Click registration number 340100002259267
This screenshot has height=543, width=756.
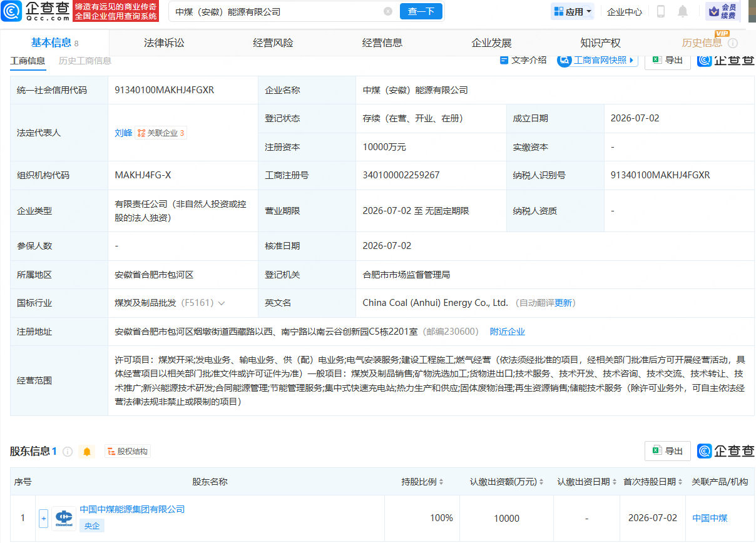pos(401,175)
